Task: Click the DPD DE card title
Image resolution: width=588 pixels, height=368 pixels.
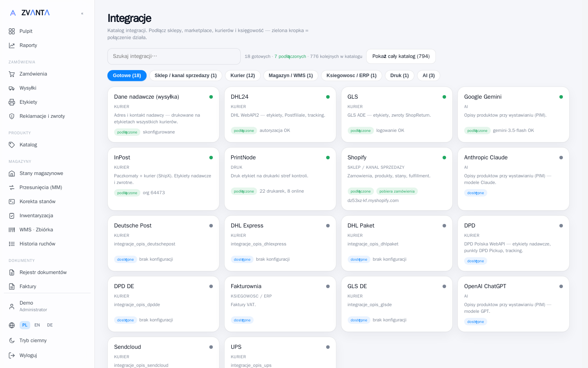Action: click(124, 286)
